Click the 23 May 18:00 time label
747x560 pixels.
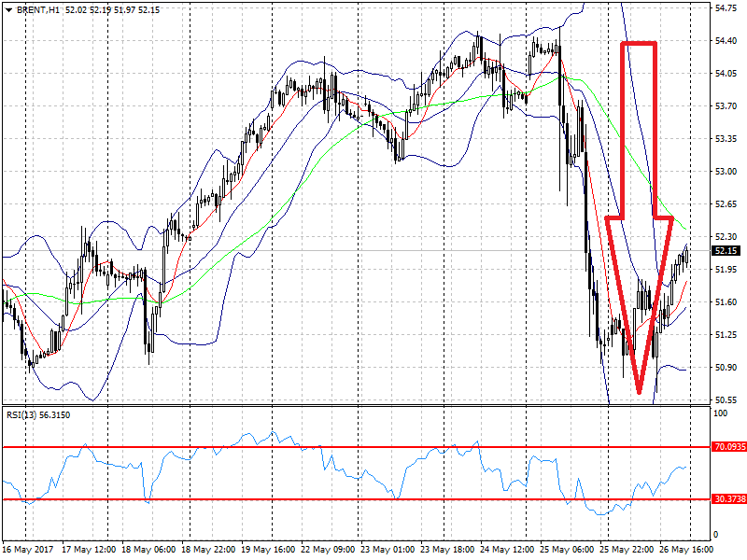447,549
